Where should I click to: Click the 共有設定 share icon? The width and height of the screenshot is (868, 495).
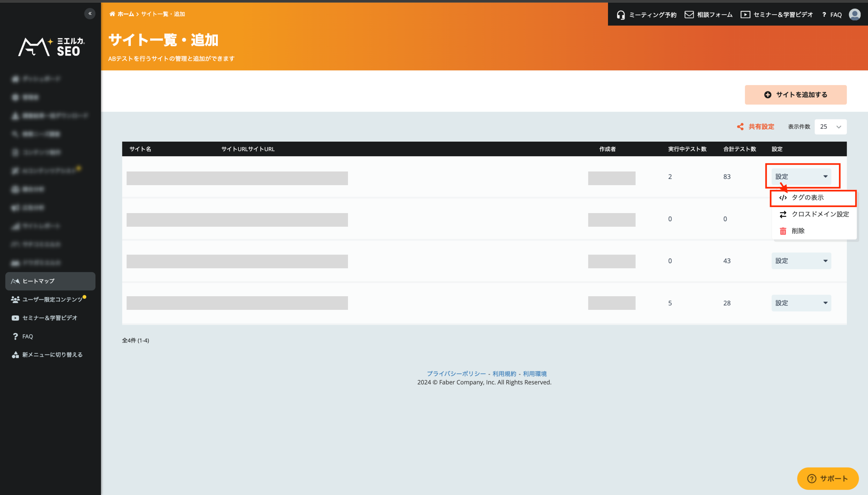click(740, 127)
